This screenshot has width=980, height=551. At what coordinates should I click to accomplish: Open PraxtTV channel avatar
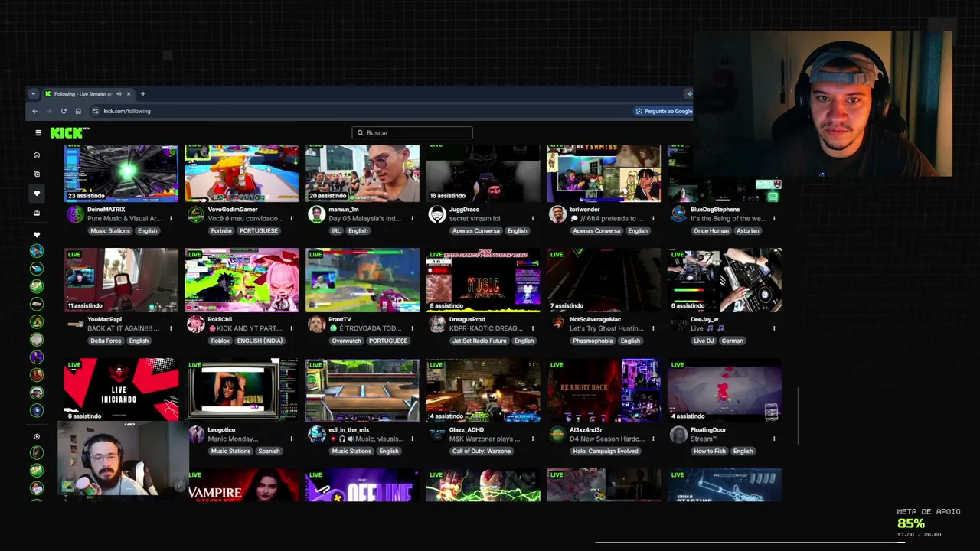click(316, 324)
